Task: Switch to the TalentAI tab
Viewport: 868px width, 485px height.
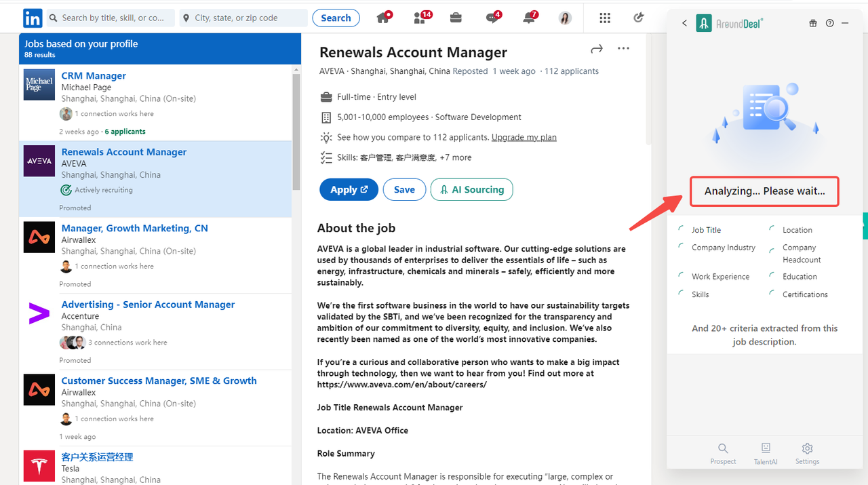Action: [x=766, y=453]
